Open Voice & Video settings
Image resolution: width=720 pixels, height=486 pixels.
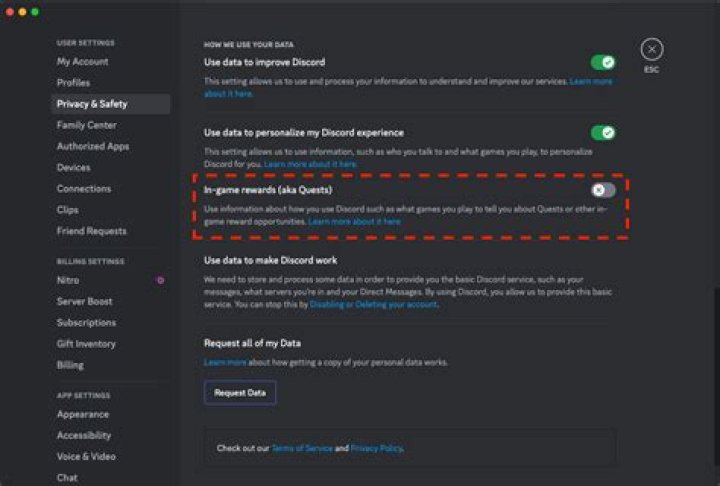click(86, 456)
